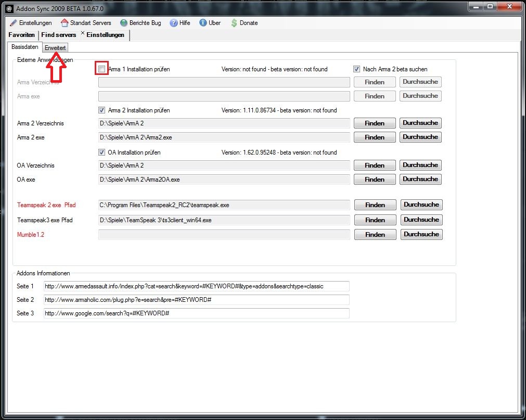Click the Seite 2 armaholic URL field
The image size is (526, 420).
[x=197, y=300]
